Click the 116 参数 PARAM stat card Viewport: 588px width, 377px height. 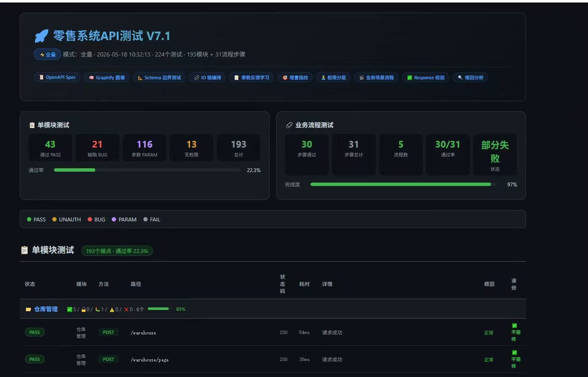click(144, 148)
